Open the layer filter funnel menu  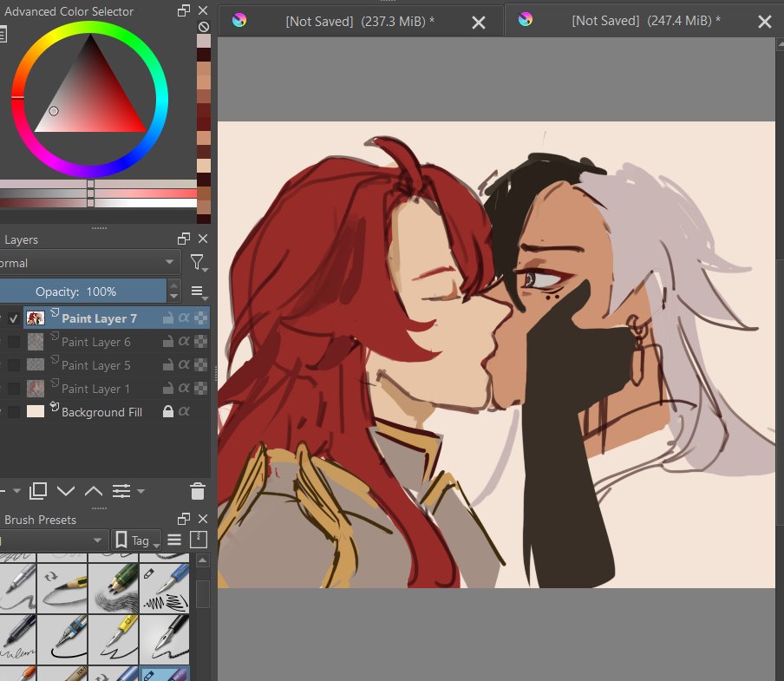[x=198, y=263]
